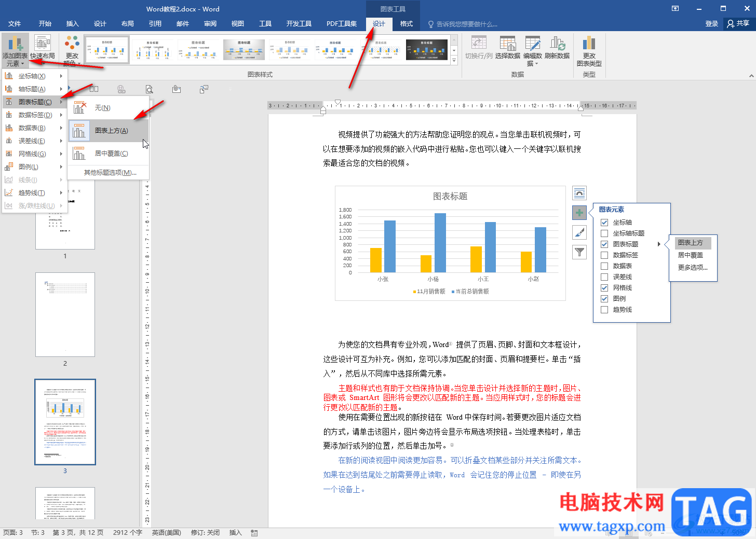Viewport: 756px width, 539px height.
Task: Open the 快速布局 quick layout gallery
Action: pos(43,47)
